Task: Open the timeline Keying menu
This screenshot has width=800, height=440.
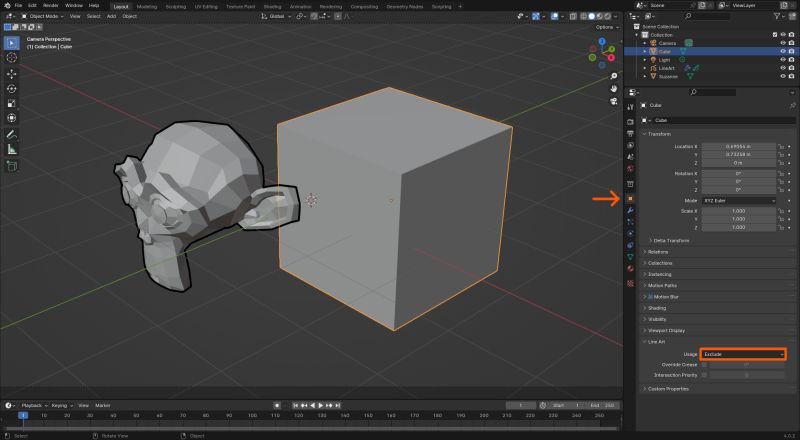Action: coord(61,405)
